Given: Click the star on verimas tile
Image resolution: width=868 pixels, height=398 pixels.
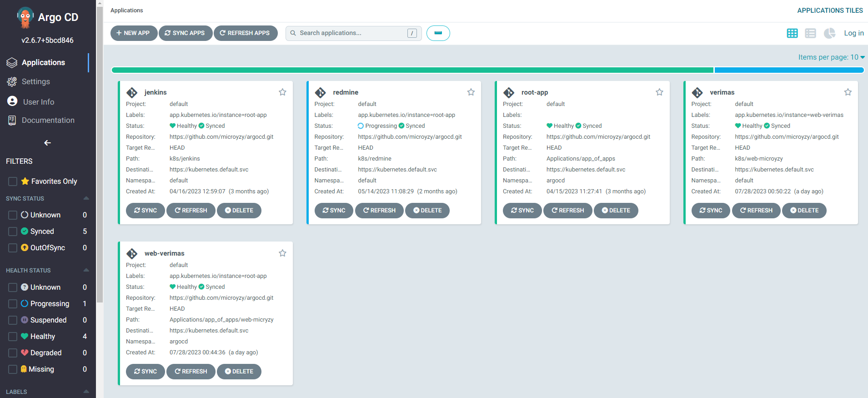Looking at the screenshot, I should coord(848,92).
